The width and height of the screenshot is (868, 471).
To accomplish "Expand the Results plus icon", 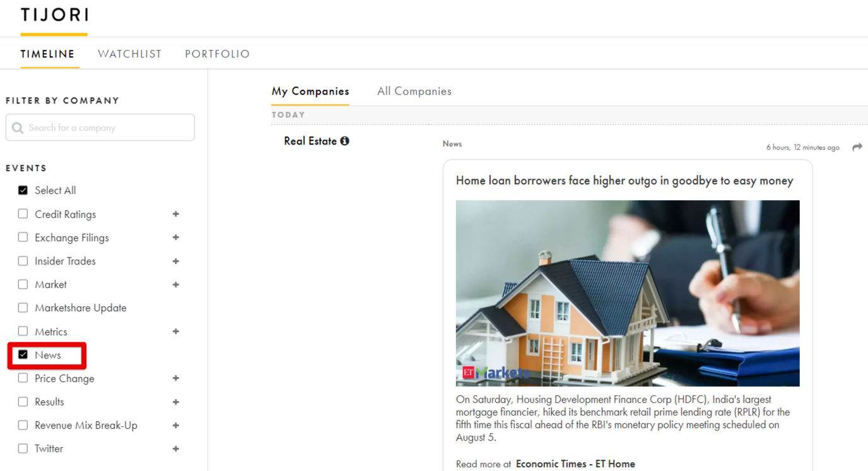I will coord(176,402).
